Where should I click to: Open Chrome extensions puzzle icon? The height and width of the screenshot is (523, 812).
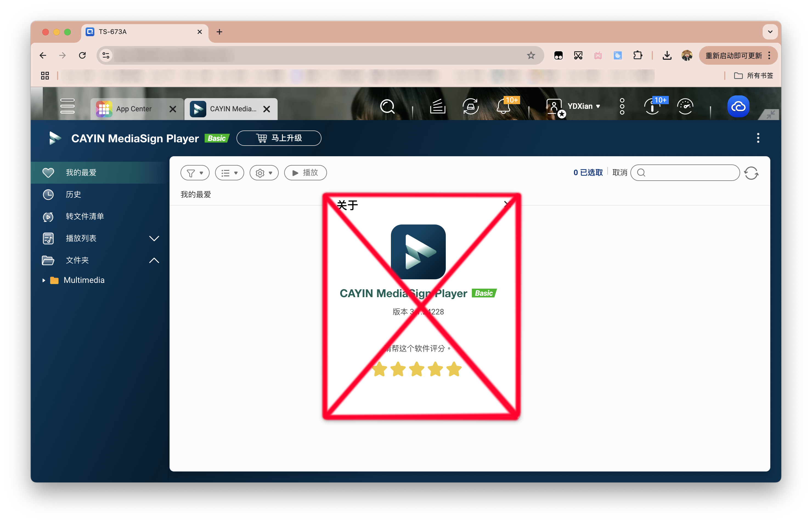[x=638, y=55]
